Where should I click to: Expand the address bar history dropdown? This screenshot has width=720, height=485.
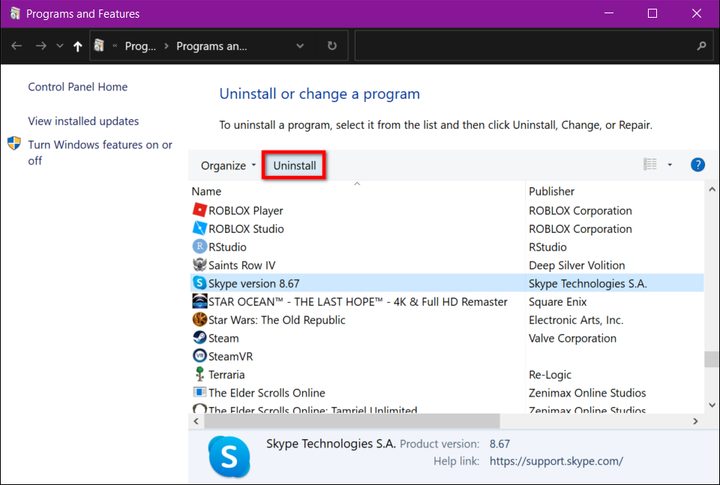[300, 46]
